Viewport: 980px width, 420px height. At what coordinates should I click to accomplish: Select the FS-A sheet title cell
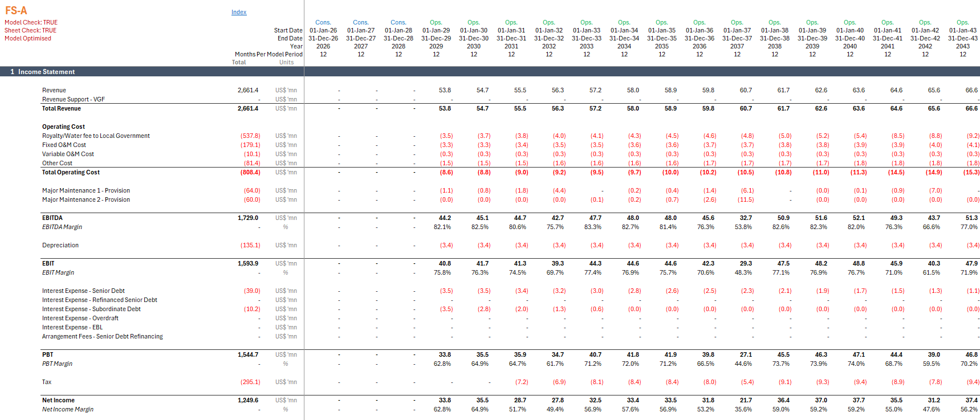(16, 11)
